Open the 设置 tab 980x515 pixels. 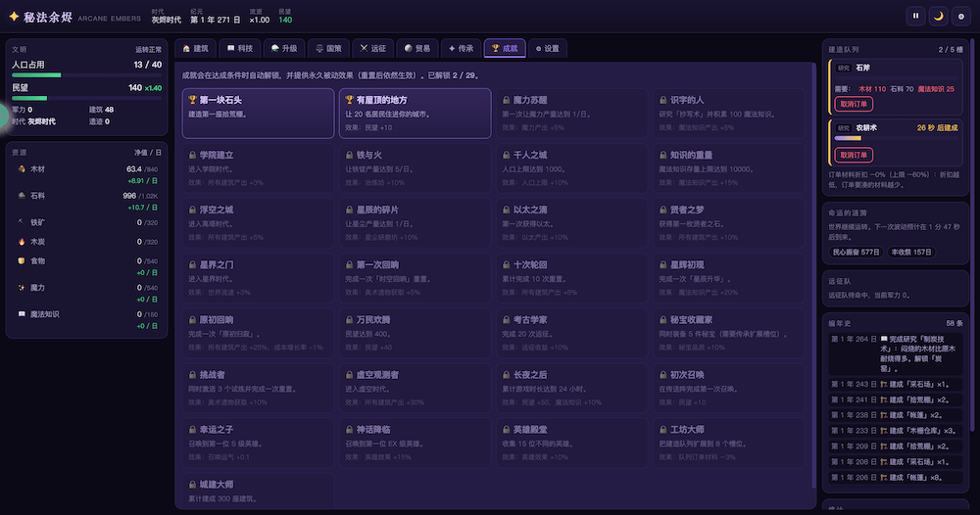[x=548, y=48]
